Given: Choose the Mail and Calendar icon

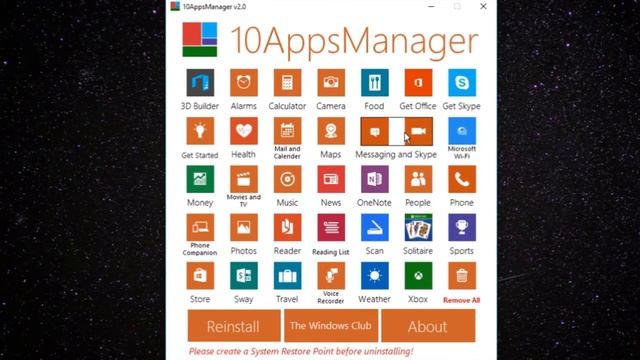Looking at the screenshot, I should click(x=287, y=131).
